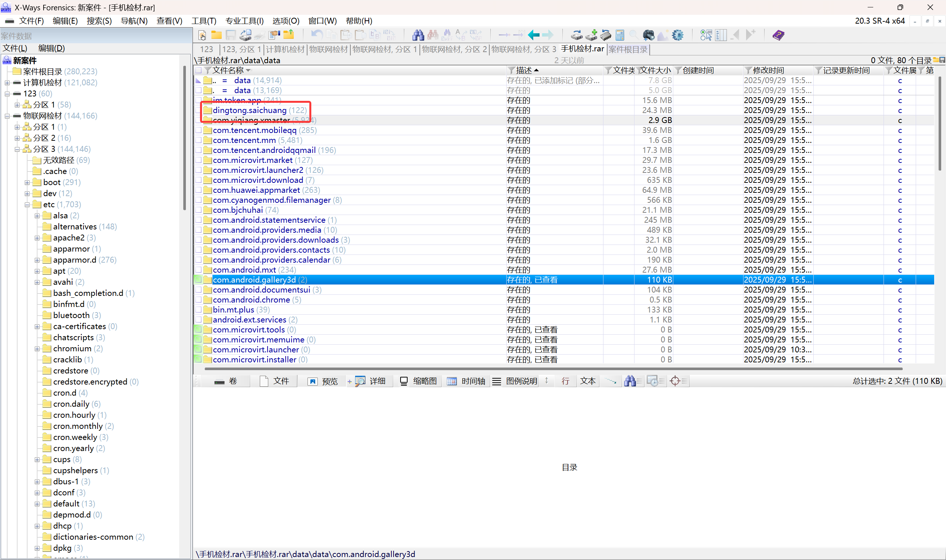The height and width of the screenshot is (560, 946).
Task: Click the binoculars simultaneous search icon
Action: 418,35
